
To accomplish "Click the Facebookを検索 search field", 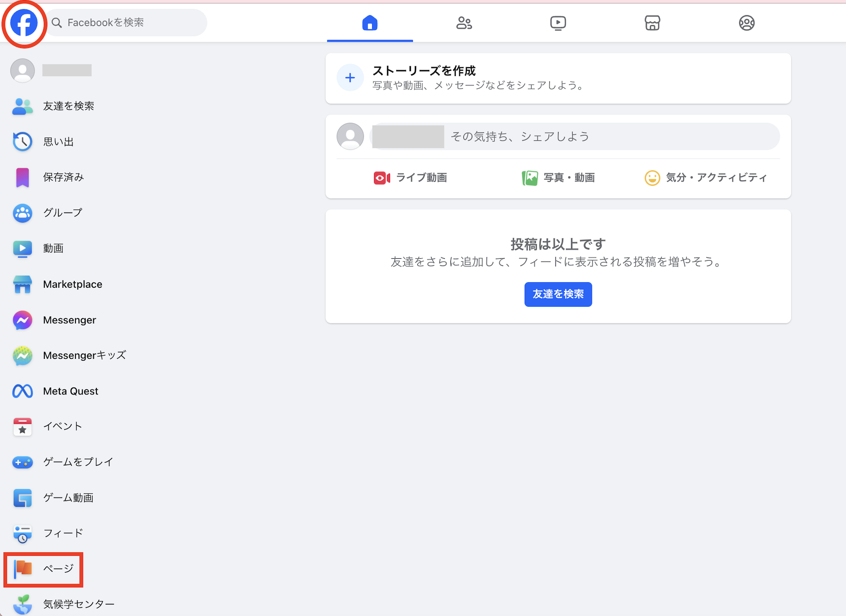I will coord(127,23).
